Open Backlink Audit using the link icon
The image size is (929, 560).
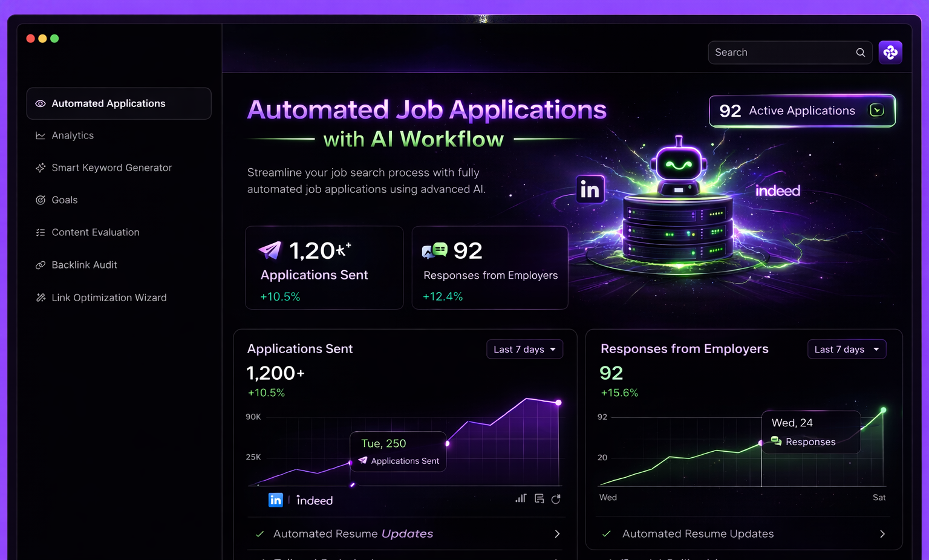tap(40, 265)
